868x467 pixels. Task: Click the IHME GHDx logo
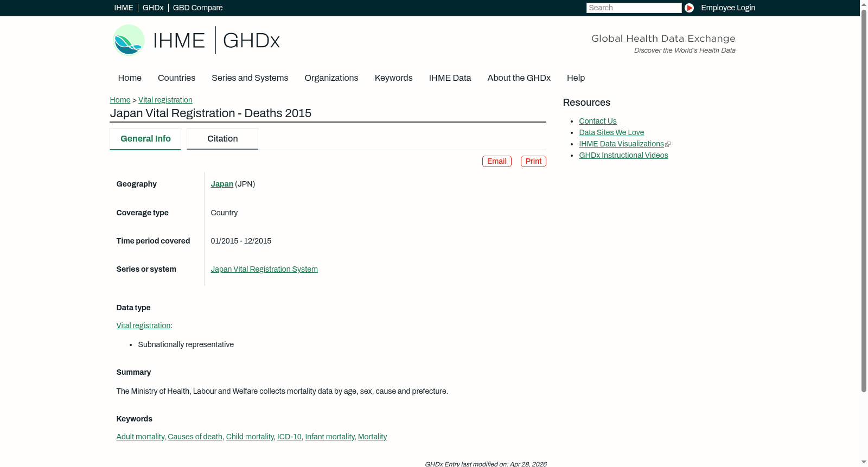(x=196, y=40)
